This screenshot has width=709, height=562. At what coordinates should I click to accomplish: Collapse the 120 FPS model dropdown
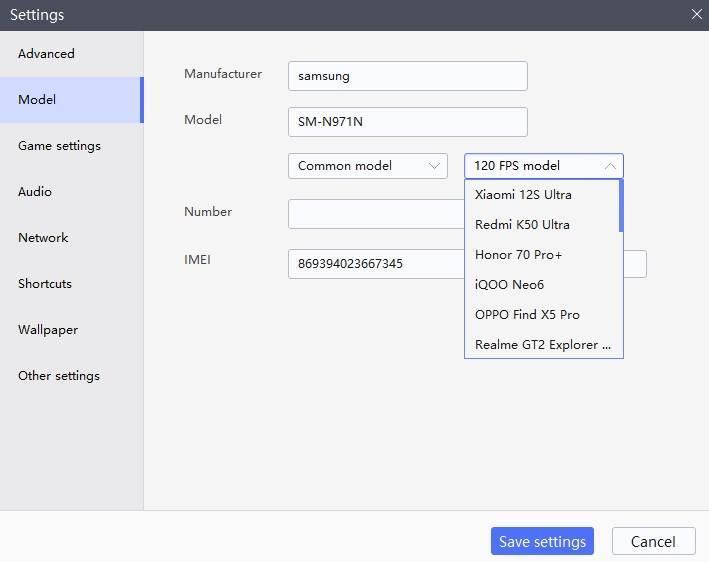tap(543, 166)
